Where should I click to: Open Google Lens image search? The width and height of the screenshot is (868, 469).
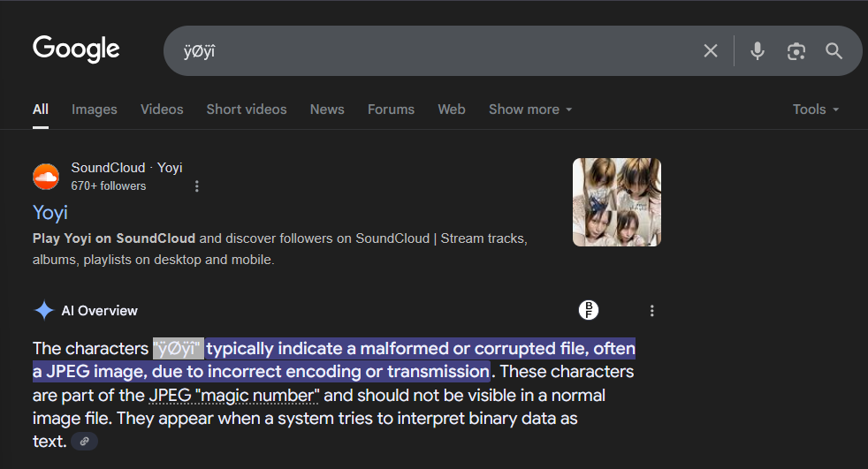coord(796,51)
